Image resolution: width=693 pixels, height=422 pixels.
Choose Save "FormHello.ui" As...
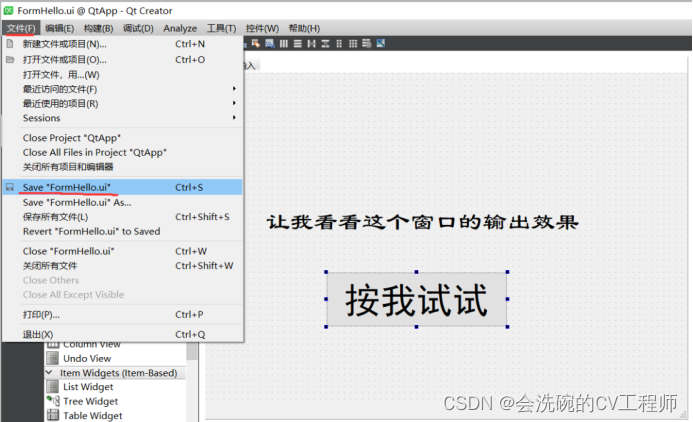click(x=123, y=202)
